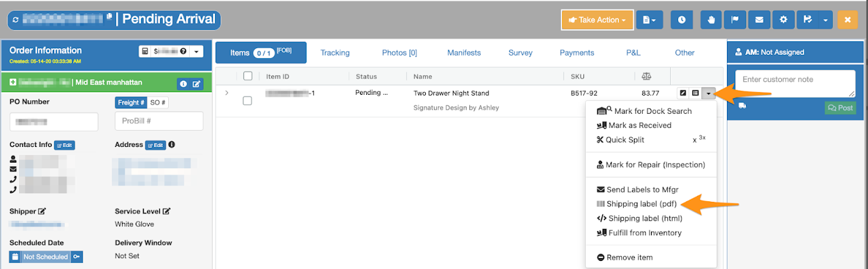
Task: Click the weight value 83.77
Action: [650, 93]
